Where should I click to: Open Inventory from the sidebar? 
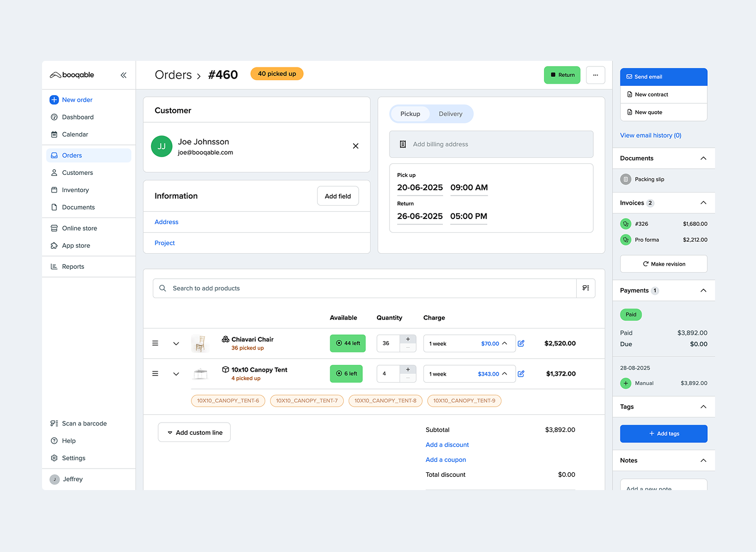(x=75, y=190)
